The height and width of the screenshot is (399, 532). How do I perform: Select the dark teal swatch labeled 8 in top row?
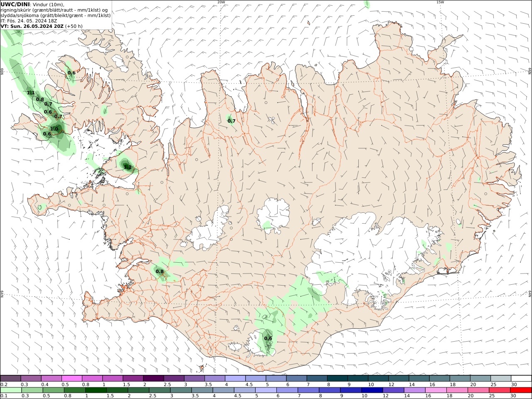(x=337, y=378)
